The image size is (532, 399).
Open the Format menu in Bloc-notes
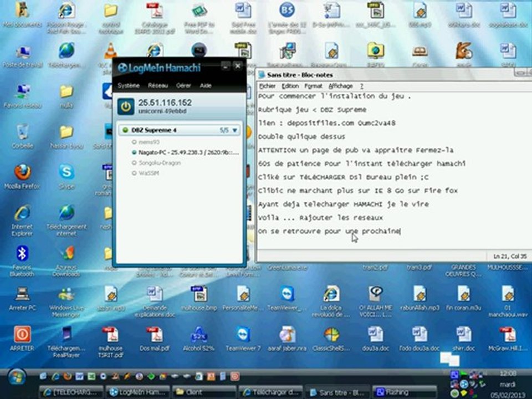(x=313, y=86)
